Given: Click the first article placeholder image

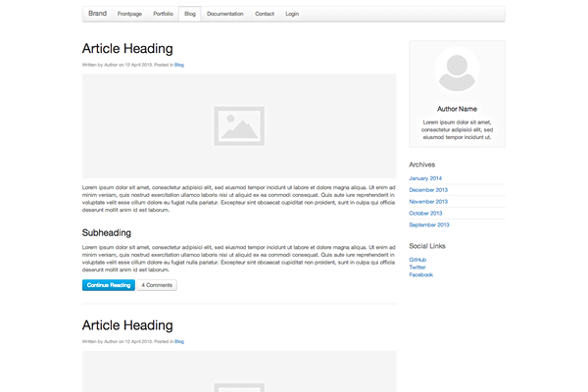Looking at the screenshot, I should pyautogui.click(x=238, y=125).
